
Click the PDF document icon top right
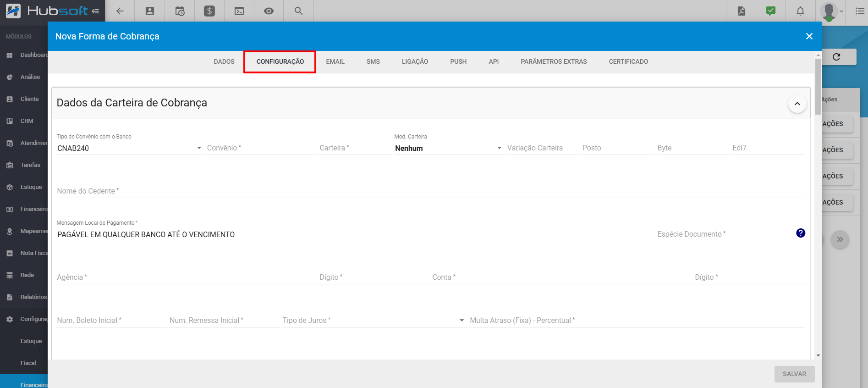tap(741, 11)
